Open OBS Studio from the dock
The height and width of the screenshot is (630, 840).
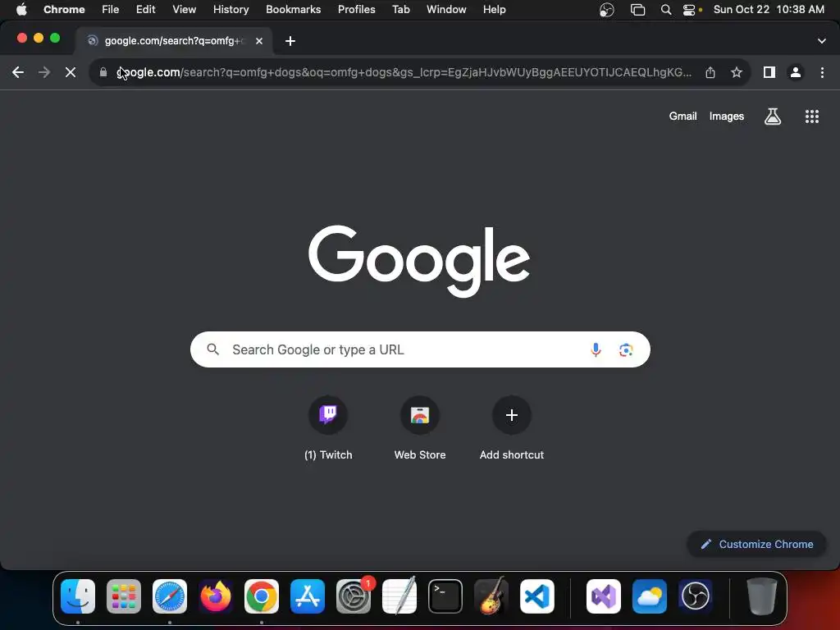pyautogui.click(x=696, y=596)
